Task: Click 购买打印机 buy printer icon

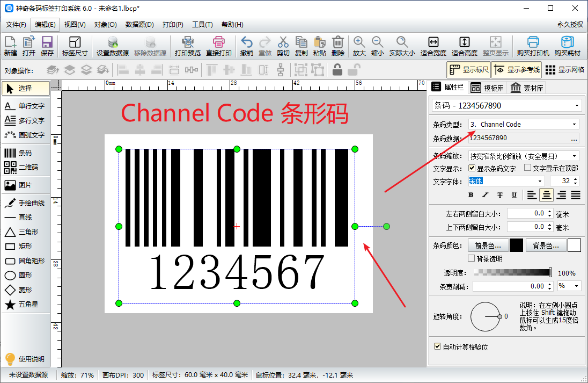Action: click(x=533, y=46)
